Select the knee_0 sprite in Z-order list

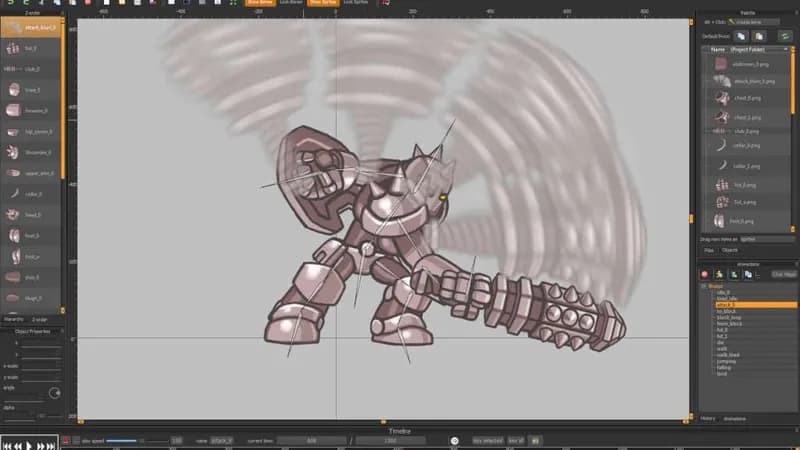[31, 90]
